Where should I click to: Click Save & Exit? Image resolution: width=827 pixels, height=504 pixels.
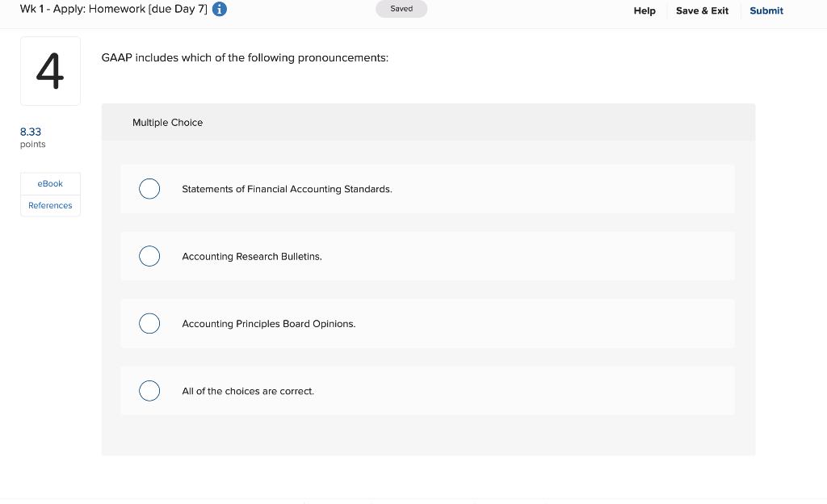pos(702,10)
